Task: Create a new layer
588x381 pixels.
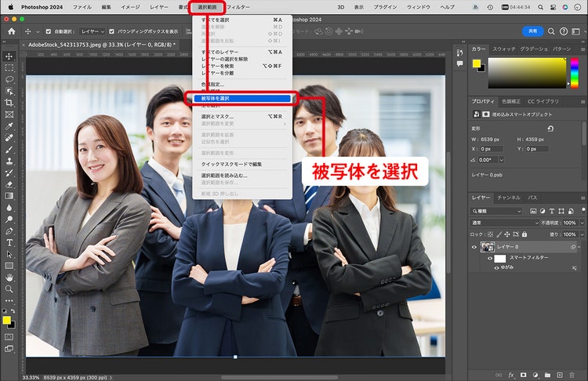Action: click(x=560, y=375)
